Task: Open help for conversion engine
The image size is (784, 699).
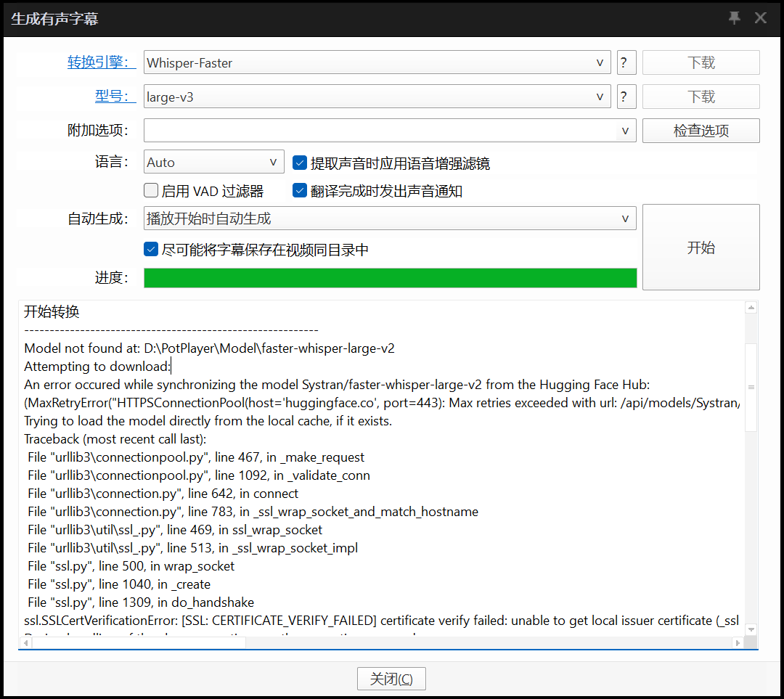Action: click(626, 62)
